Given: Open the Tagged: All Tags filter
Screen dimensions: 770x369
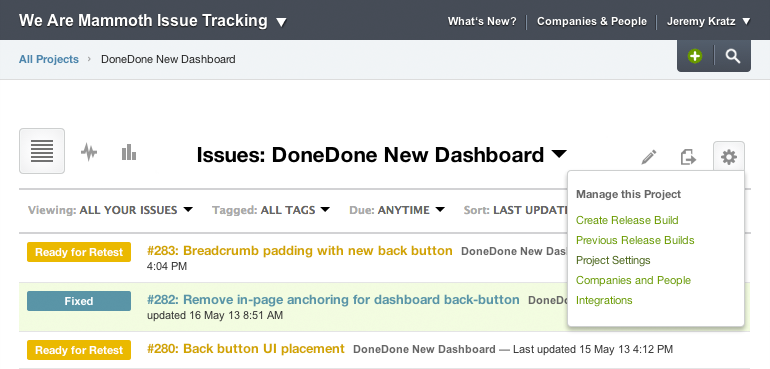Looking at the screenshot, I should (x=271, y=210).
